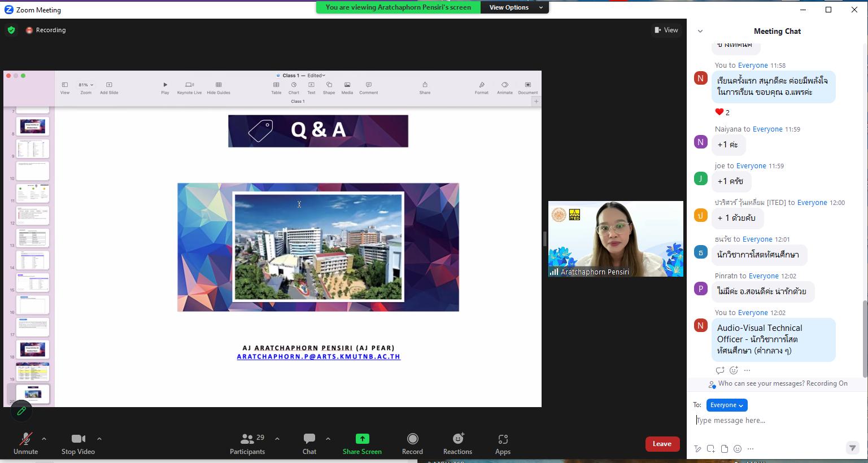Add reaction to Audio-Visual Technical Officer message
The width and height of the screenshot is (868, 463).
pyautogui.click(x=734, y=370)
